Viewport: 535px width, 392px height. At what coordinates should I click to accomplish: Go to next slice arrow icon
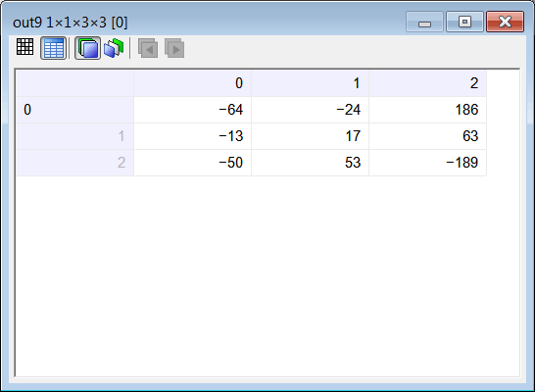(x=174, y=48)
